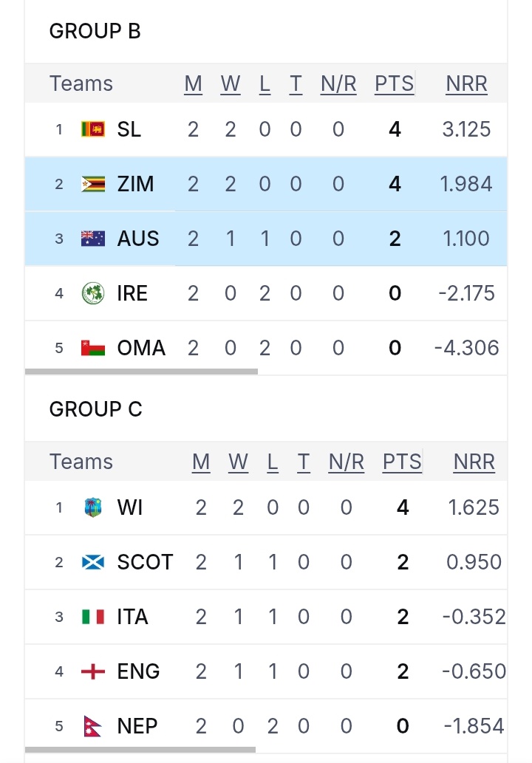Click the West Indies crest icon

click(93, 508)
